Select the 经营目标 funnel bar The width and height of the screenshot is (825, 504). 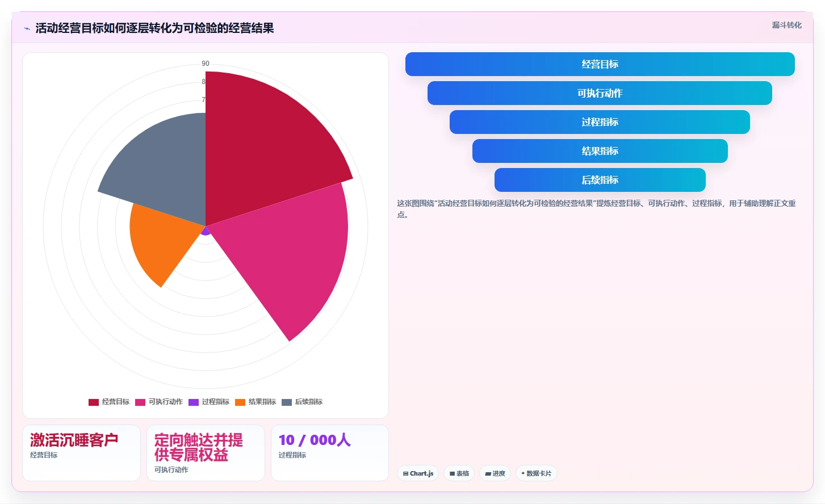[x=600, y=64]
